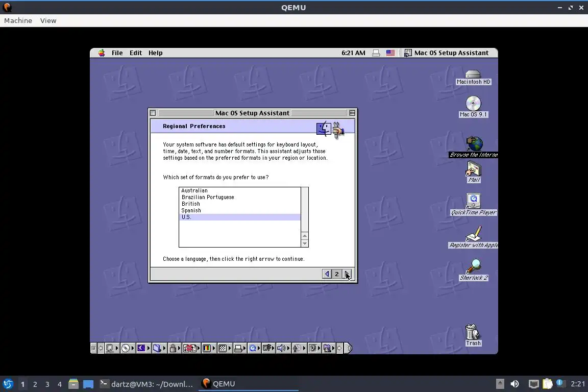The width and height of the screenshot is (588, 392).
Task: Select U.S. in the formats list
Action: (239, 217)
